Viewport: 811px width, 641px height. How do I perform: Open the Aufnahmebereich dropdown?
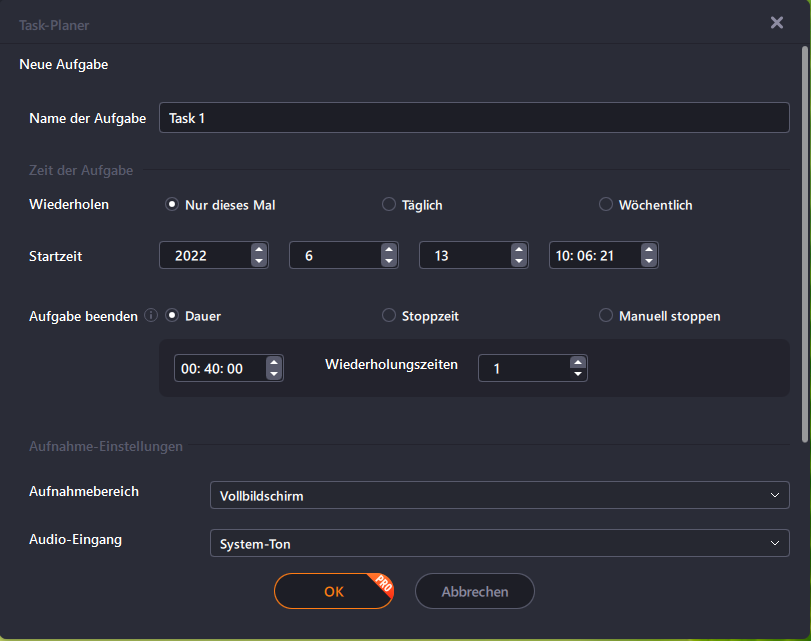(x=499, y=495)
